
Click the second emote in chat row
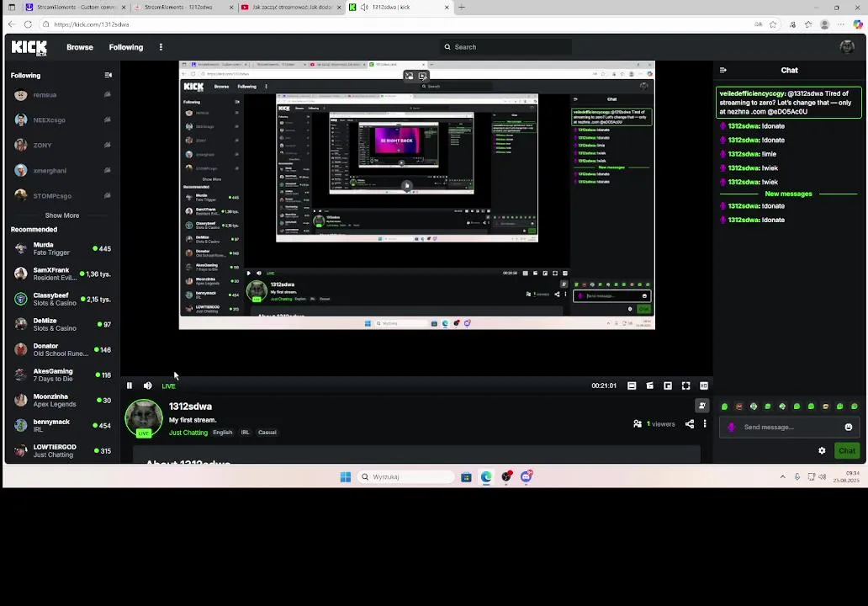[739, 407]
